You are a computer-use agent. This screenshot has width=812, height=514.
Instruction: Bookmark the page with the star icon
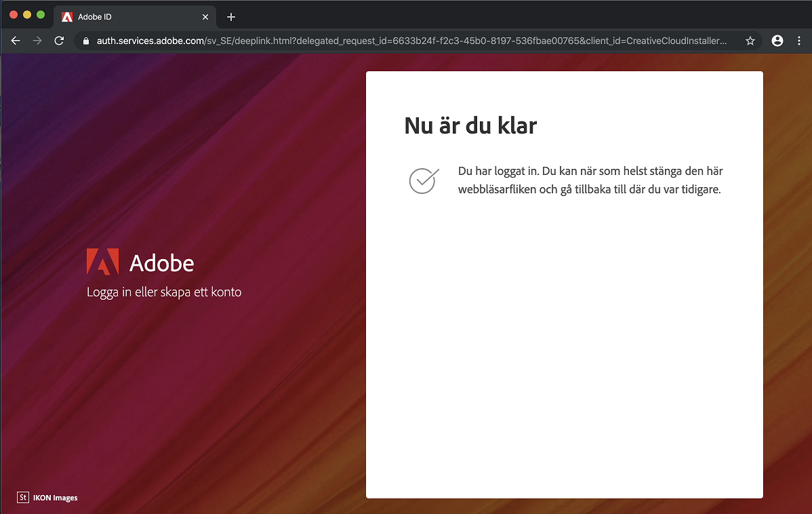pos(750,41)
